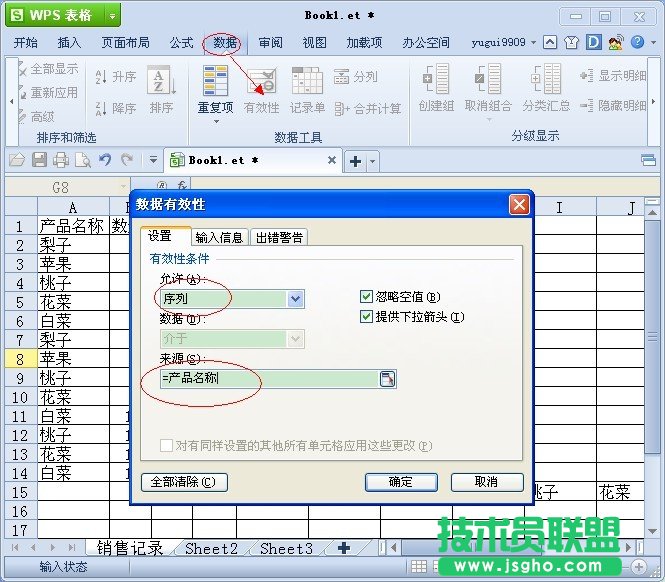This screenshot has height=582, width=665.
Task: Redo the last action
Action: tap(127, 160)
